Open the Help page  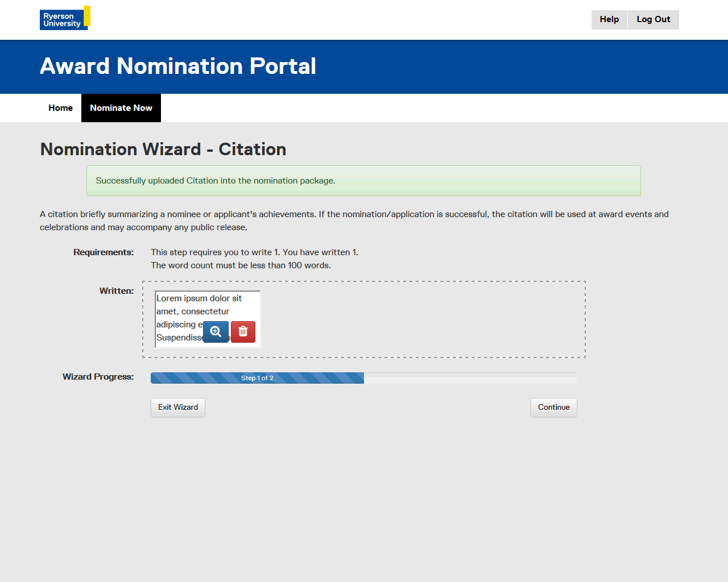(609, 19)
